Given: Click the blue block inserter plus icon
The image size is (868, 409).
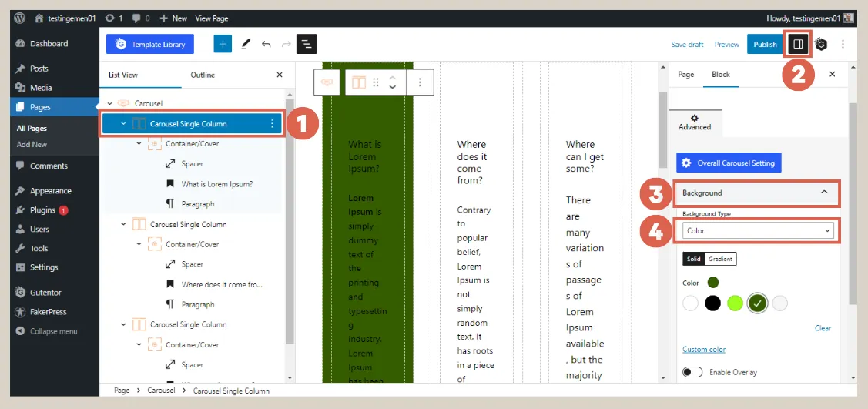Looking at the screenshot, I should (223, 45).
